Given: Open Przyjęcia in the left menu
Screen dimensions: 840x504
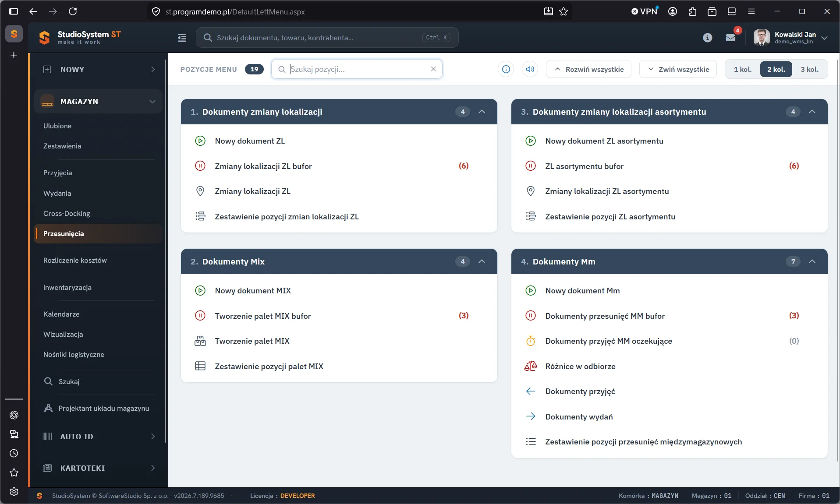Looking at the screenshot, I should click(x=57, y=173).
